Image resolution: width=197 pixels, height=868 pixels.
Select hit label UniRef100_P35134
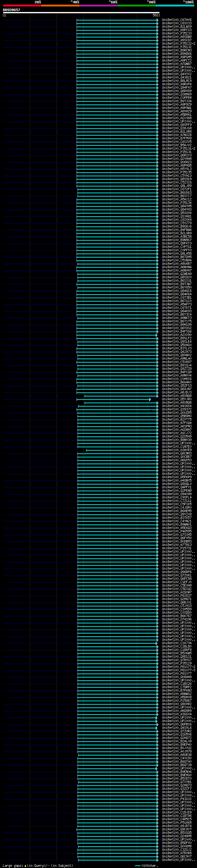(x=177, y=203)
